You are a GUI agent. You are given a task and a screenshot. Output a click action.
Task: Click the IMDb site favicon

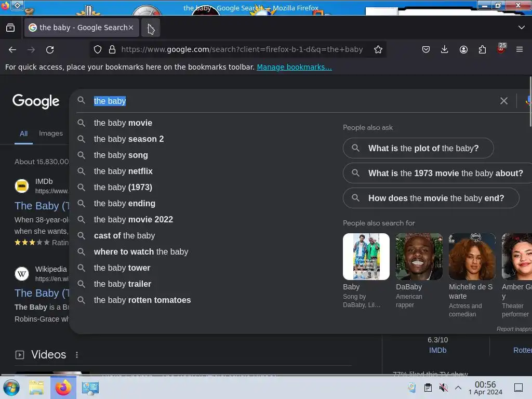pos(22,186)
